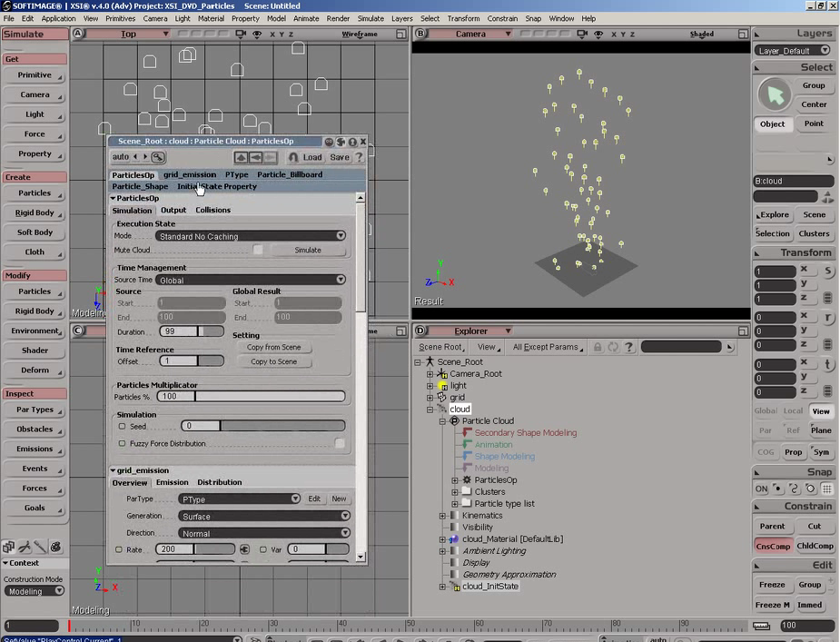Open the Simulate menu in menu bar
840x642 pixels.
click(370, 18)
